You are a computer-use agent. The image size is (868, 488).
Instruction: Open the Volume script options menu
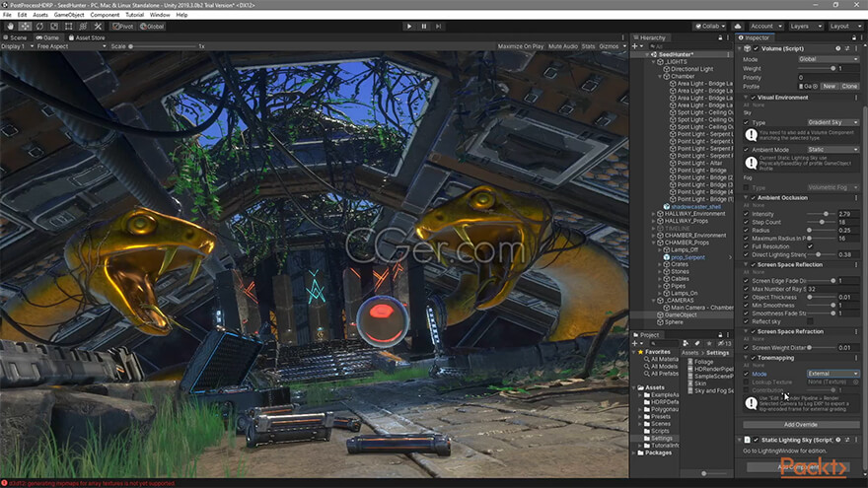point(856,48)
